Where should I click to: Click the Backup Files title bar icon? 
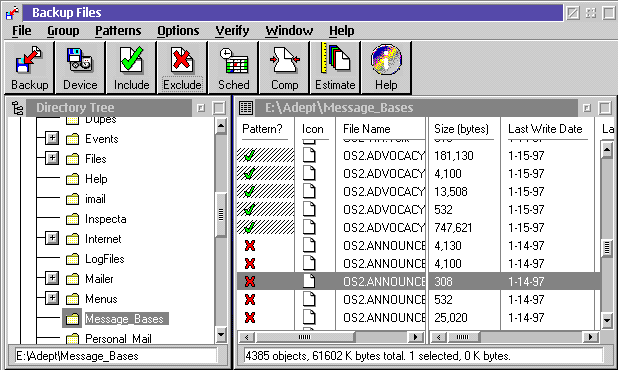tap(12, 13)
